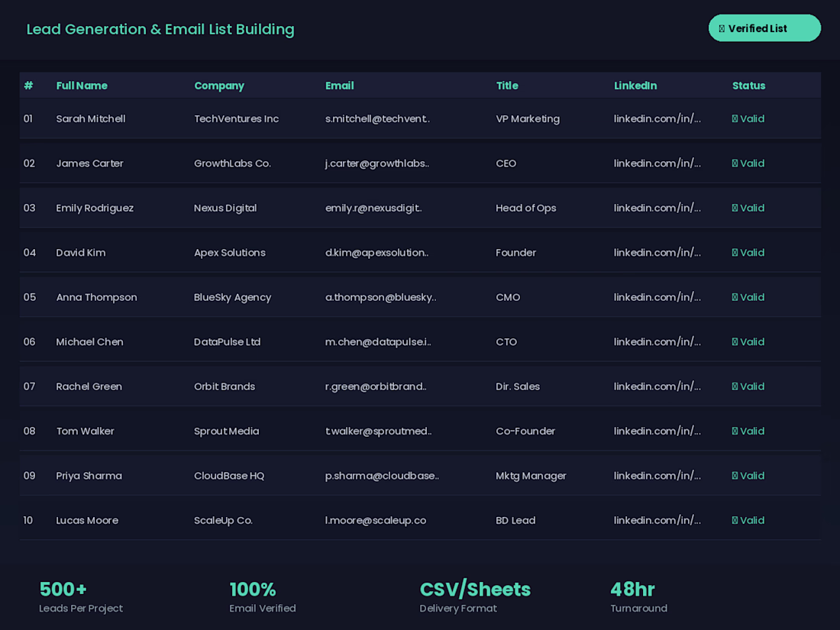Select the Michael Chen name cell

[x=89, y=342]
